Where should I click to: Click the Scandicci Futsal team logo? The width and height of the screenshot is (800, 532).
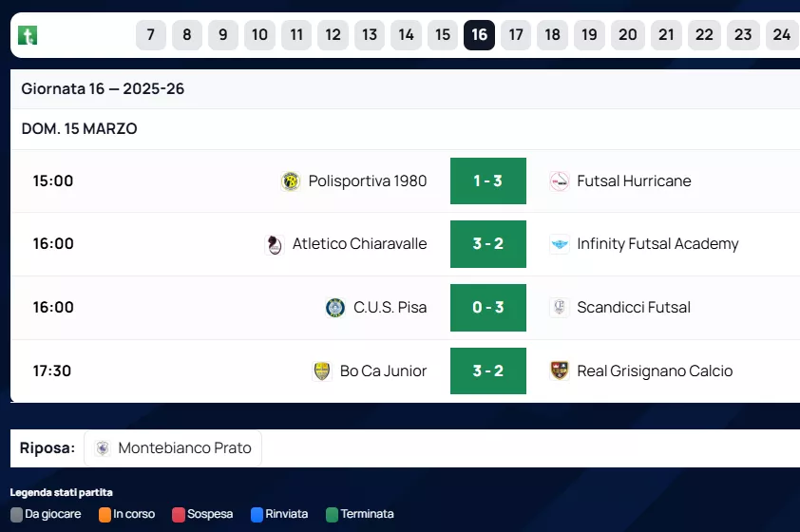tap(560, 308)
